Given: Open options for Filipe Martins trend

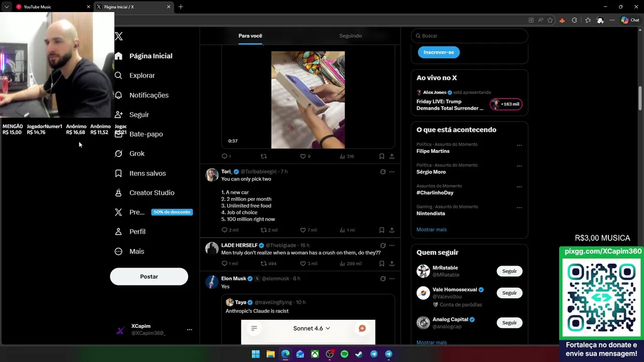Looking at the screenshot, I should pyautogui.click(x=519, y=145).
